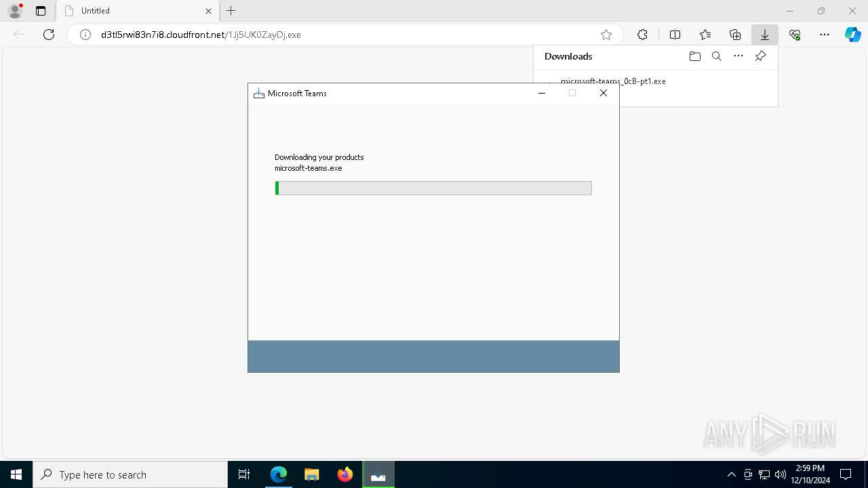View site information icon in address bar
The width and height of the screenshot is (868, 488).
(x=85, y=35)
